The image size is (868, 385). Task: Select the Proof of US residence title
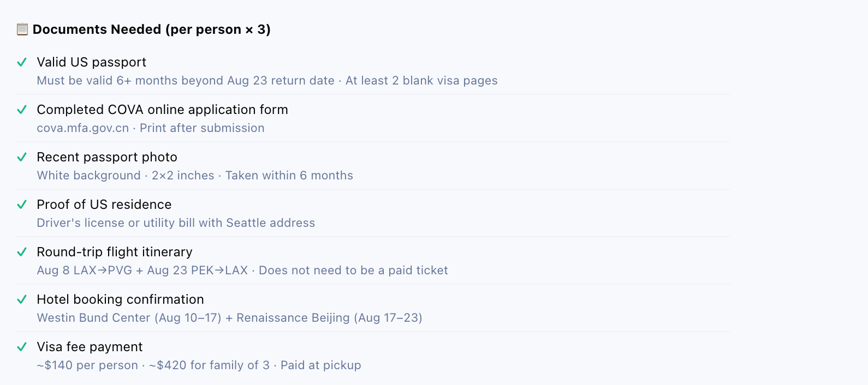[104, 204]
